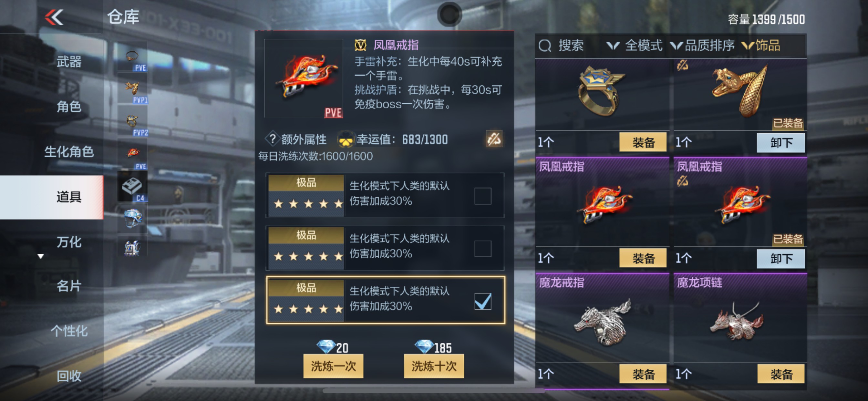Open the 饰品 category dropdown
868x401 pixels.
click(x=761, y=46)
